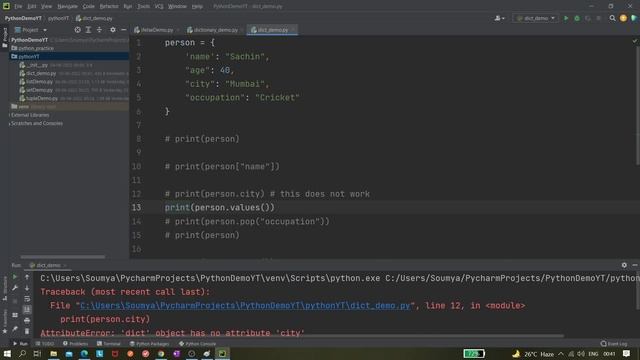Open the run configuration dict_demo dropdown
This screenshot has height=360, width=640.
(536, 18)
